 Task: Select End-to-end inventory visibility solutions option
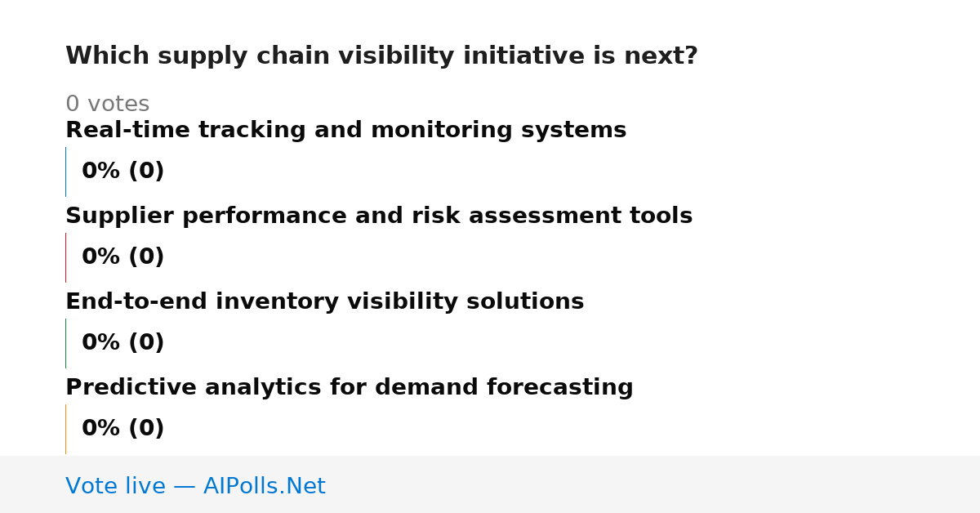point(324,302)
